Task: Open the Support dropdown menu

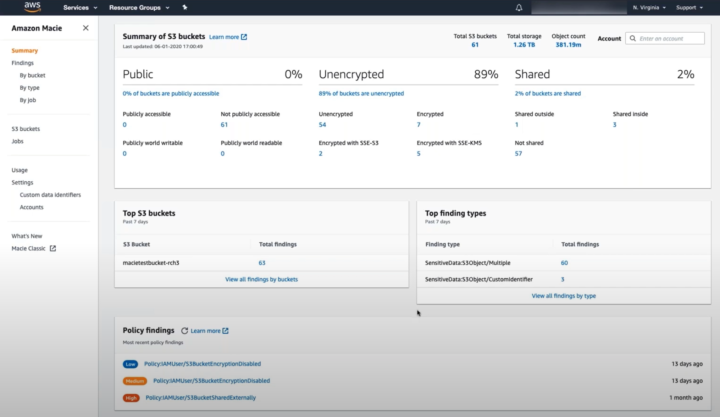Action: click(689, 7)
